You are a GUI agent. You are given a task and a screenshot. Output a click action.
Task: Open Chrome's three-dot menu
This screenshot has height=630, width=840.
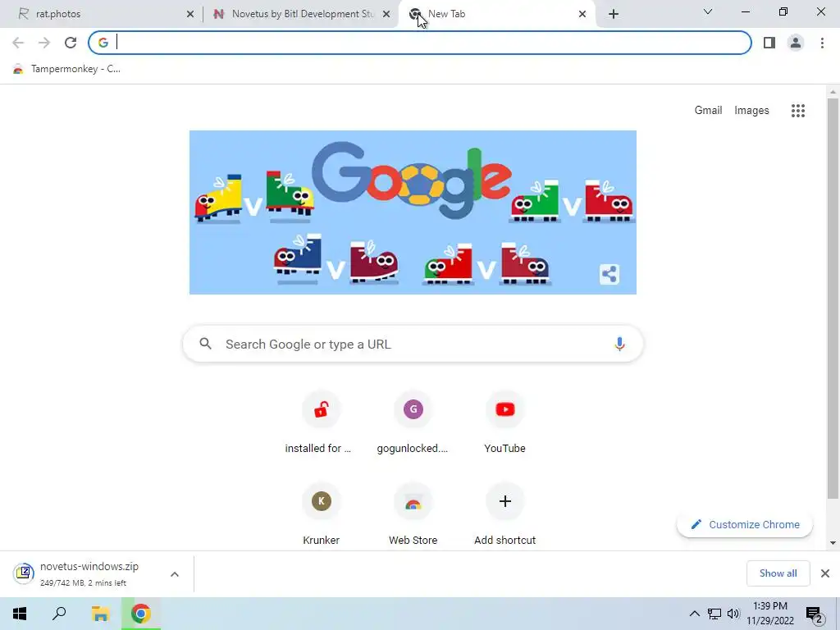(x=822, y=43)
